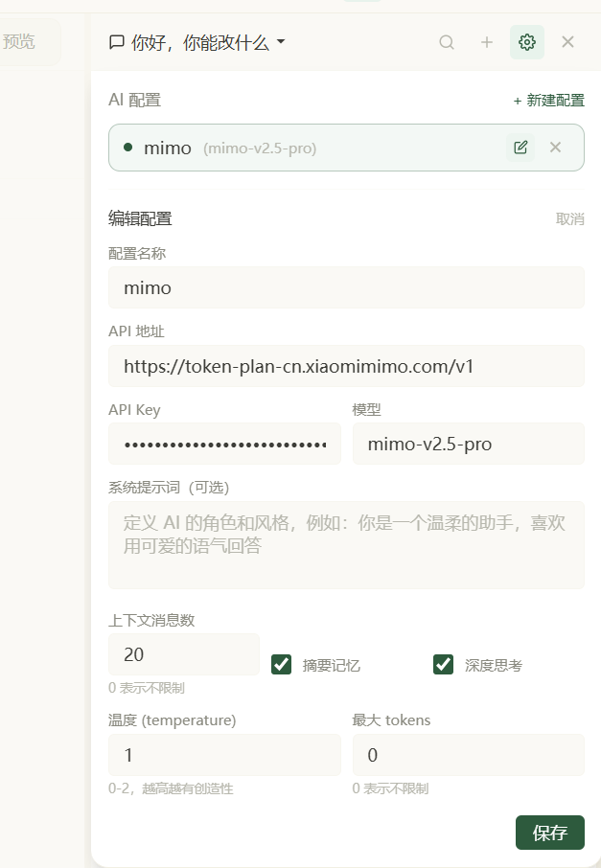Focus the 最大 tokens field showing 0

pos(469,755)
